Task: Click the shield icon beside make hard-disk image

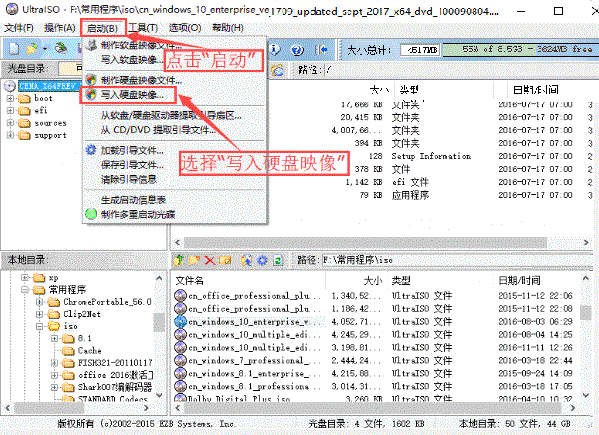Action: [91, 80]
